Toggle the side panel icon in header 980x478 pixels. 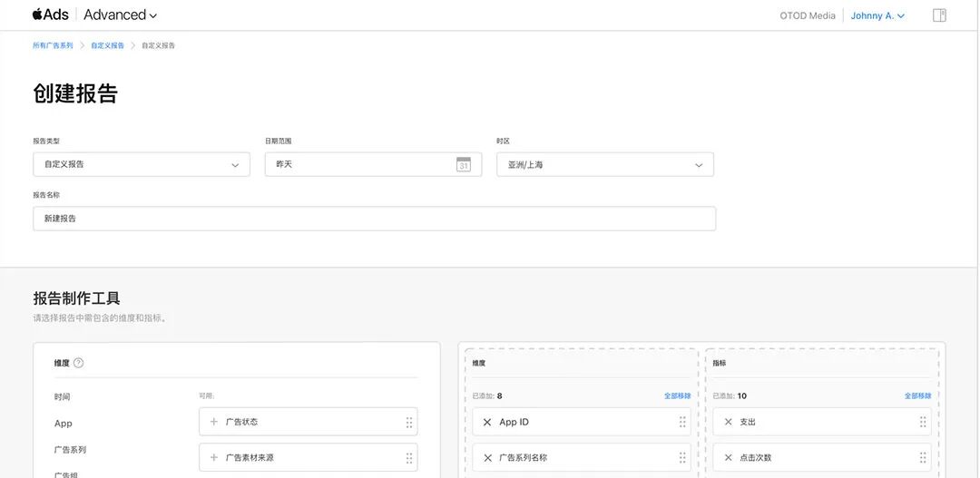click(x=939, y=15)
